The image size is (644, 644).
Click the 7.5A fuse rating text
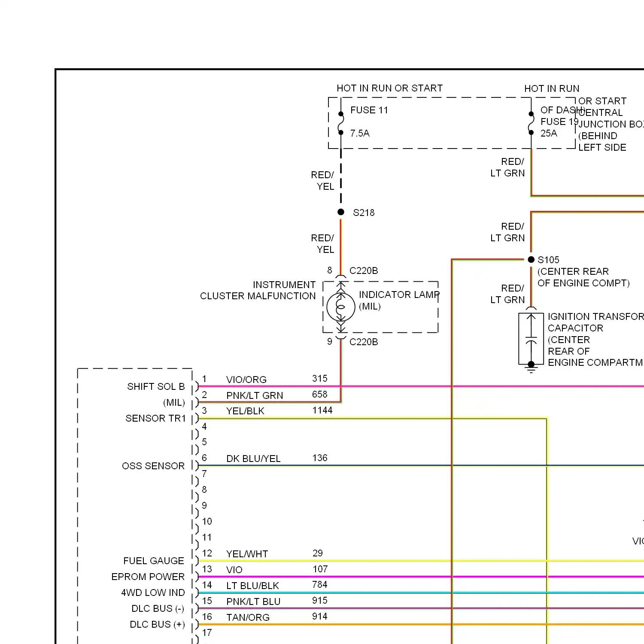(x=360, y=134)
